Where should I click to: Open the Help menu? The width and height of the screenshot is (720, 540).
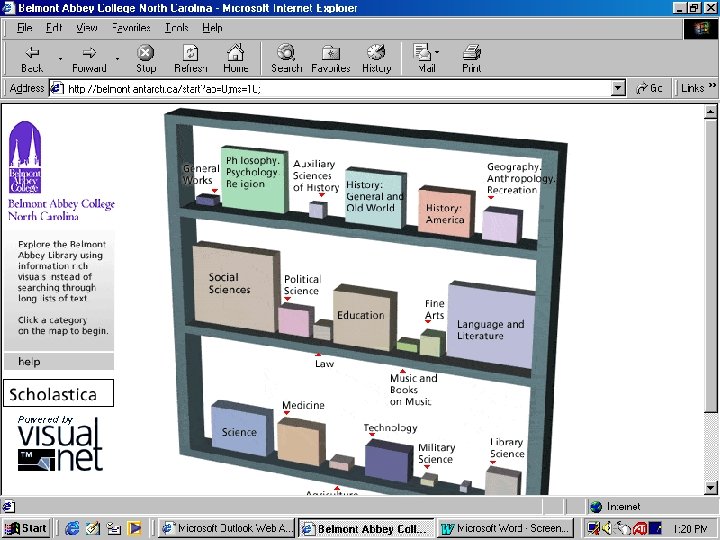(212, 28)
